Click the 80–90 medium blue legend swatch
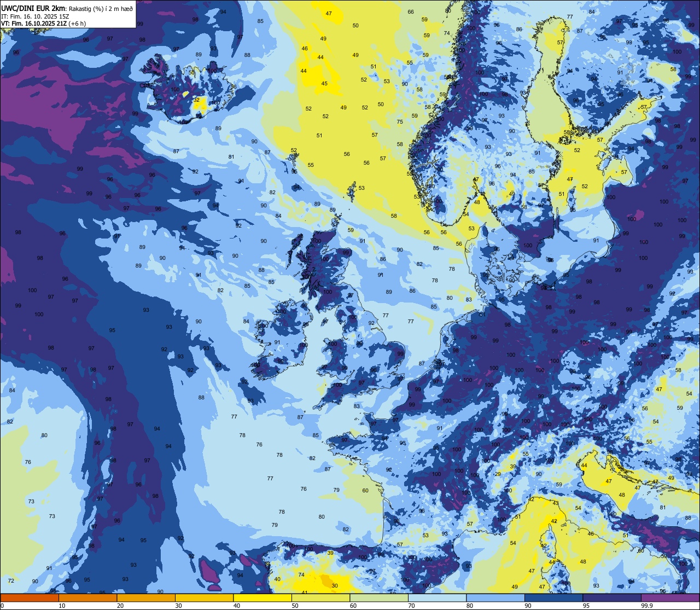 click(x=495, y=598)
